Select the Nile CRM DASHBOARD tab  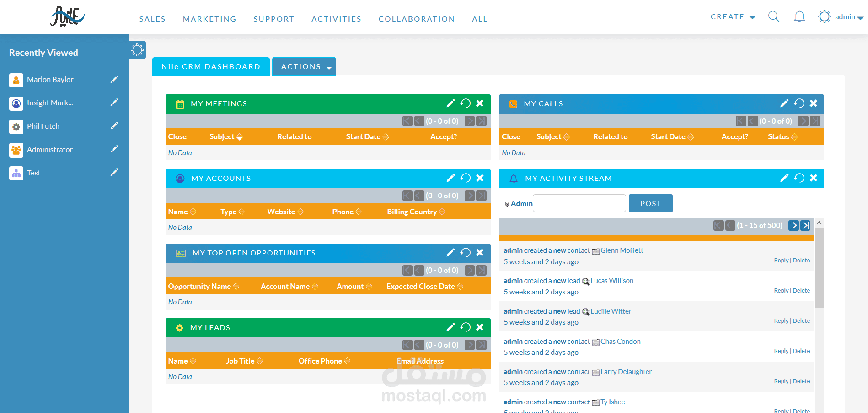click(211, 66)
